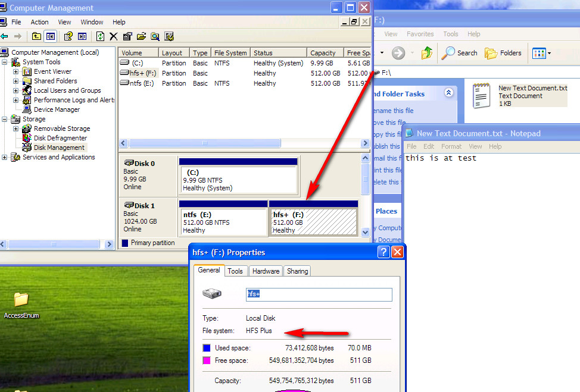Image resolution: width=580 pixels, height=392 pixels.
Task: Expand the Event Viewer tree node
Action: [15, 71]
